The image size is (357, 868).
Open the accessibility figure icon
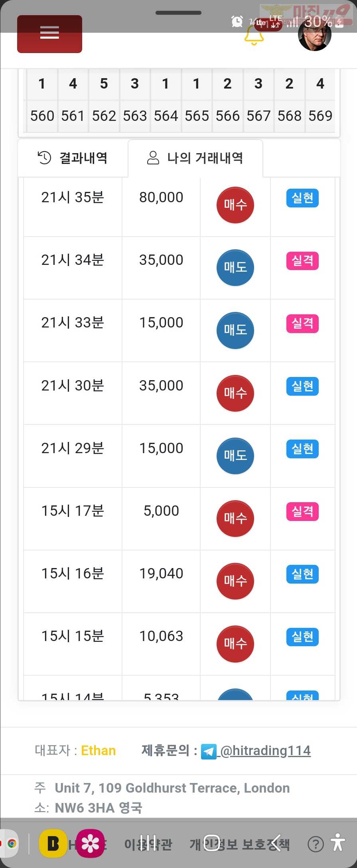[338, 843]
